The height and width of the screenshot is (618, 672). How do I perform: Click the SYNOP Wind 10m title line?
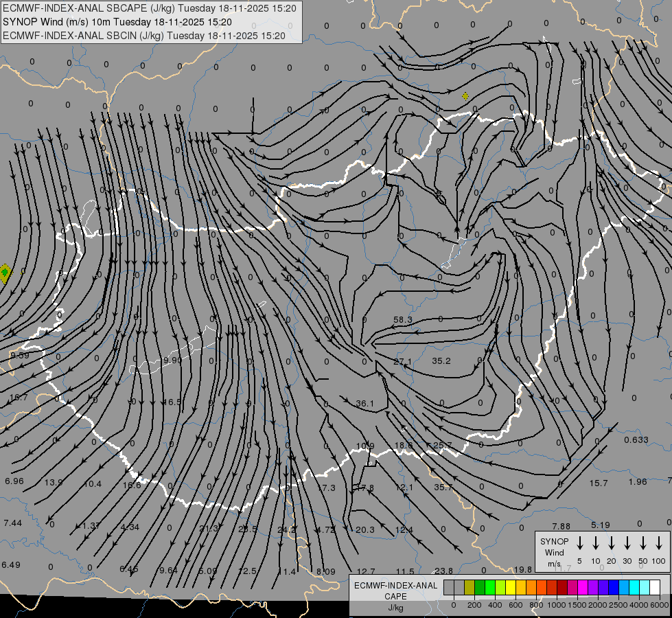[117, 22]
